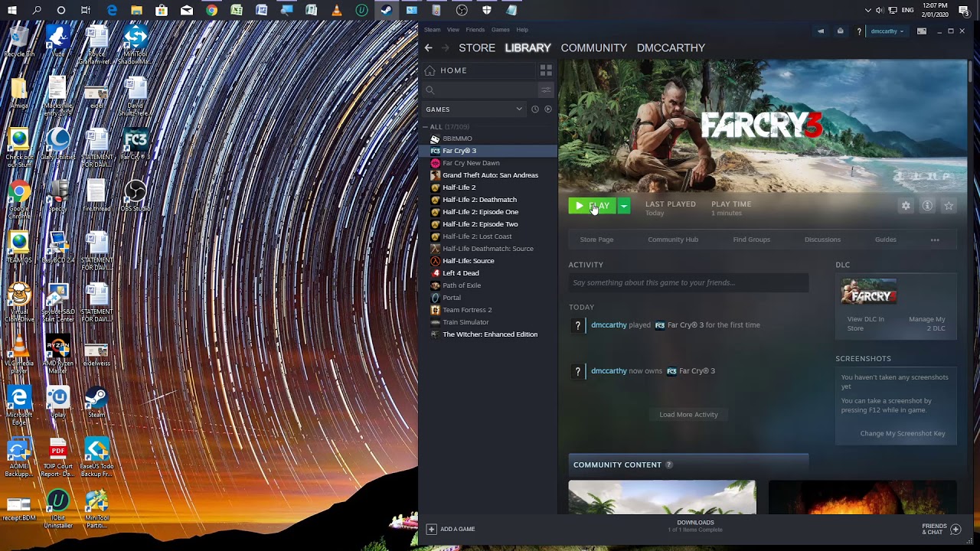Screen dimensions: 980x551
Task: Open the OBS Studio desktop shortcut
Action: coord(135,194)
